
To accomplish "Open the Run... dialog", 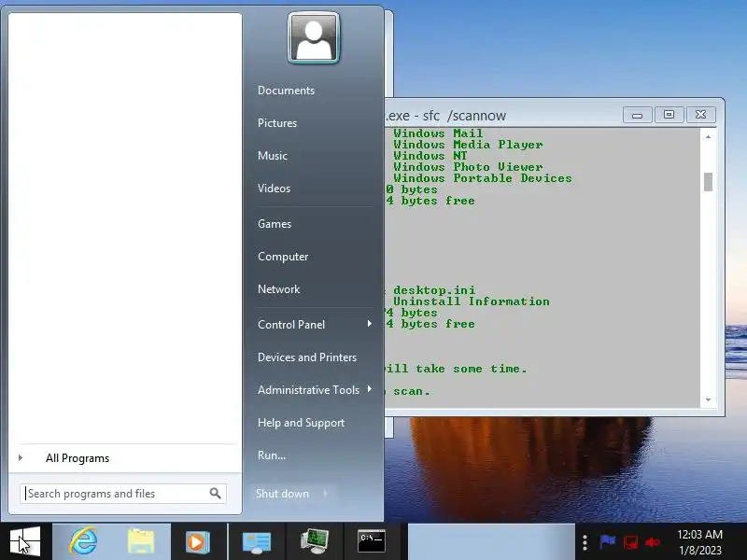I will [x=272, y=455].
